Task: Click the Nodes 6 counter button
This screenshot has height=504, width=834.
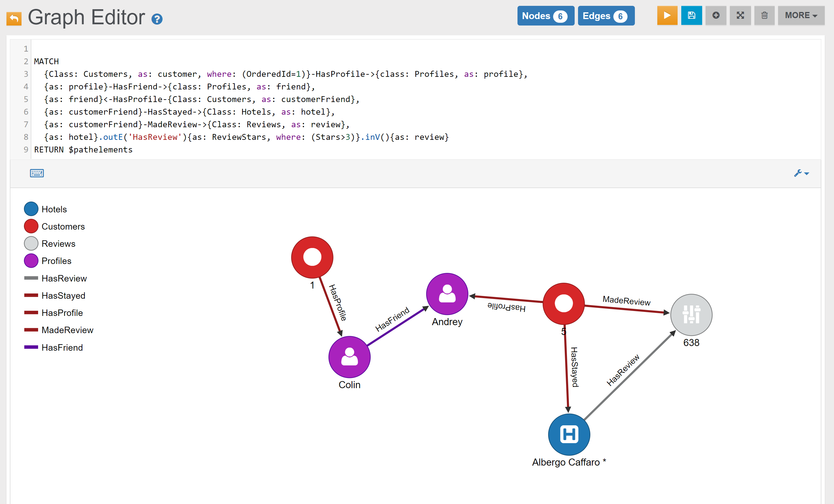Action: (x=545, y=16)
